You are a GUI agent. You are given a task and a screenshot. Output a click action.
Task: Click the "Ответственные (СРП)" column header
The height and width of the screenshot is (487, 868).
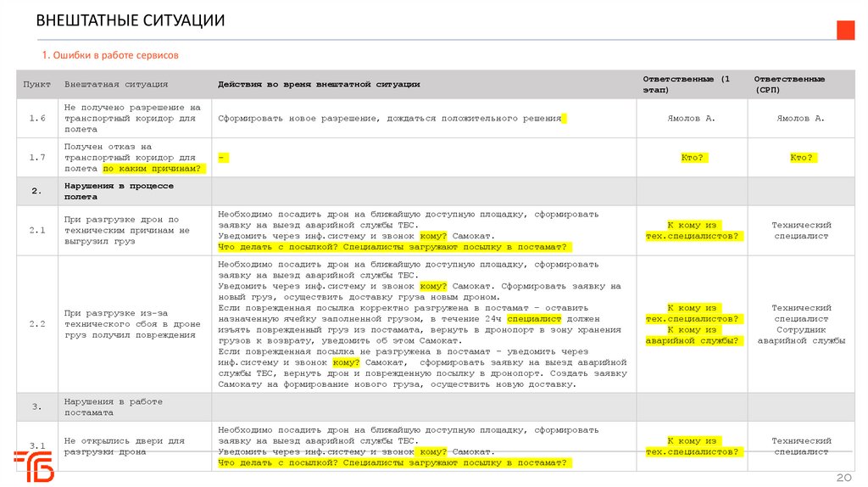tap(789, 84)
